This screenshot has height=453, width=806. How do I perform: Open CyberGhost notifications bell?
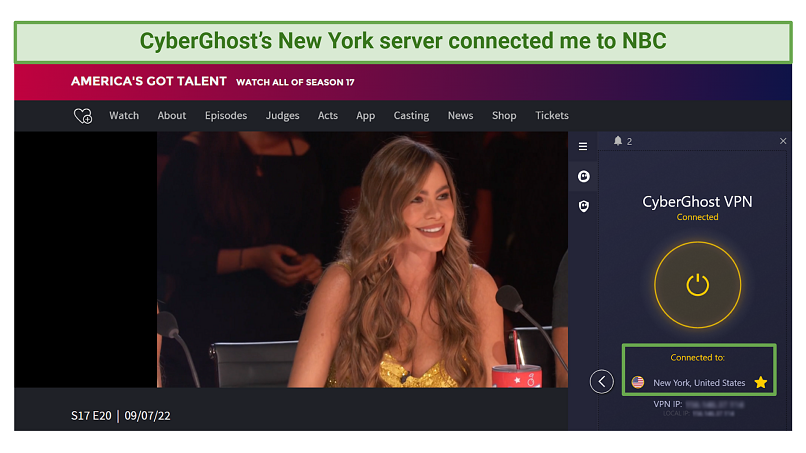point(618,141)
